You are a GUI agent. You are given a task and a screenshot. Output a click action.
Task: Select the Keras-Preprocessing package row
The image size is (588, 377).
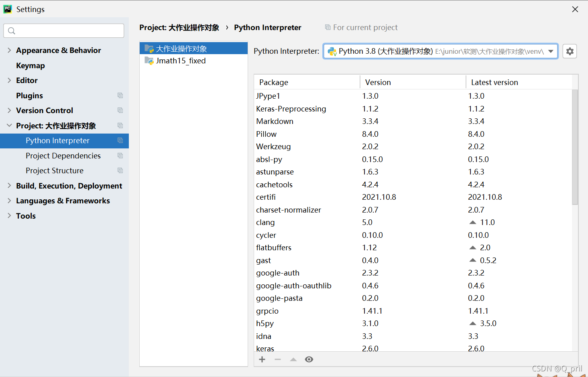(x=413, y=109)
